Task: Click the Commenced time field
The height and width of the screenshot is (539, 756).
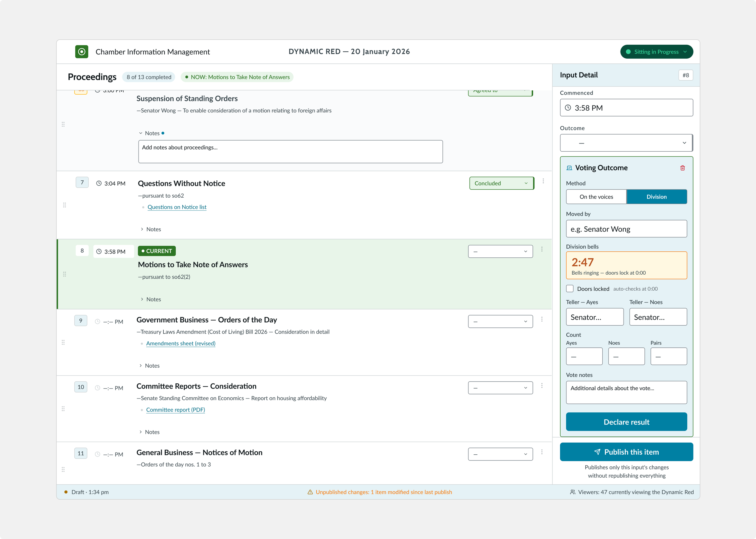Action: coord(626,108)
